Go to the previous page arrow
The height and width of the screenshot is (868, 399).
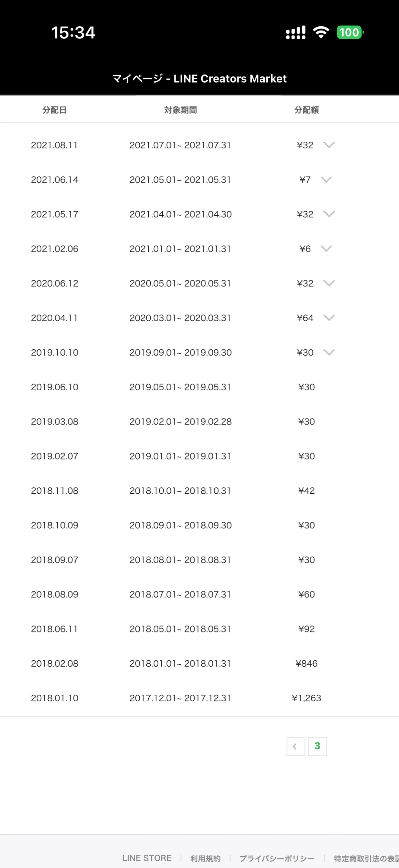point(296,746)
